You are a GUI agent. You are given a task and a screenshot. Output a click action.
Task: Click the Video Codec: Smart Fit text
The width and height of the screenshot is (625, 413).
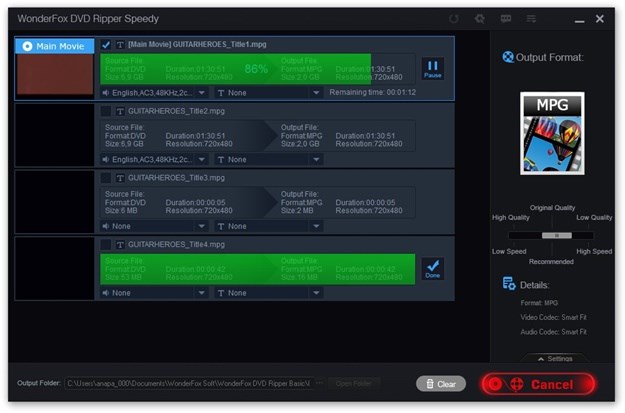pyautogui.click(x=553, y=317)
